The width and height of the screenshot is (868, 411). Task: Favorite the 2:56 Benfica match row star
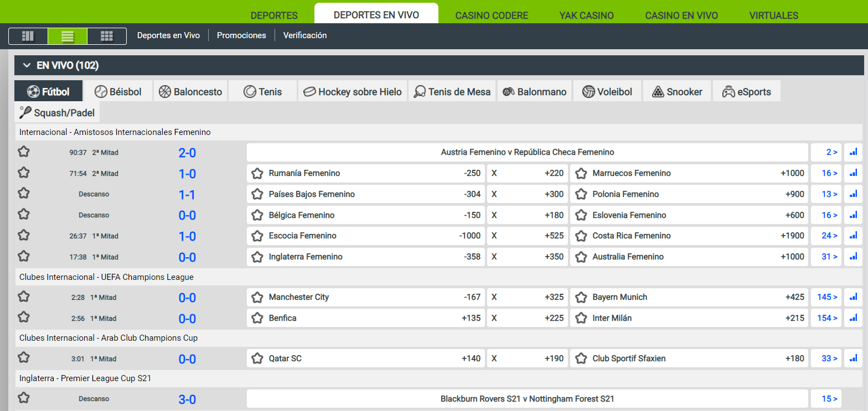tap(23, 318)
